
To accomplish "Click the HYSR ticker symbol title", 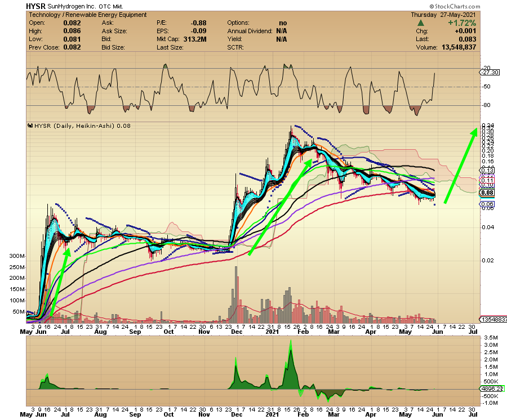I will (36, 6).
